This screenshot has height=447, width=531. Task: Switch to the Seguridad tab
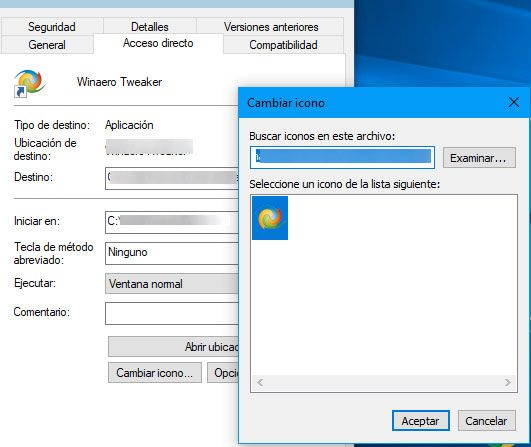(x=52, y=27)
